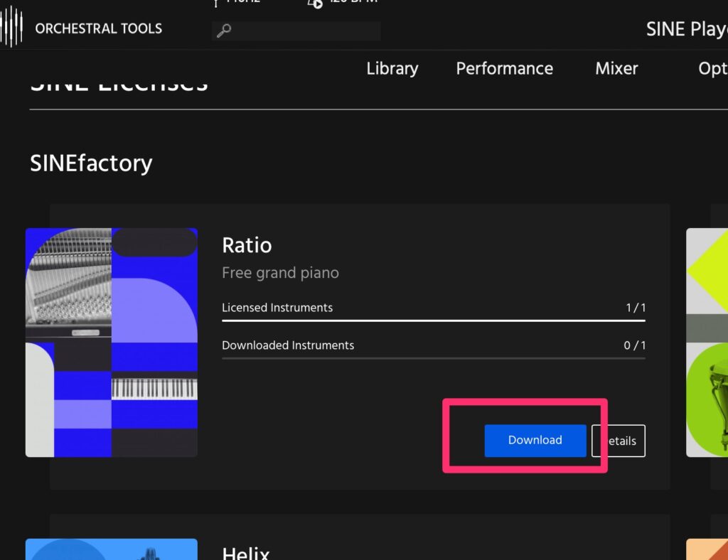Viewport: 728px width, 560px height.
Task: Switch to the Library tab
Action: [392, 69]
